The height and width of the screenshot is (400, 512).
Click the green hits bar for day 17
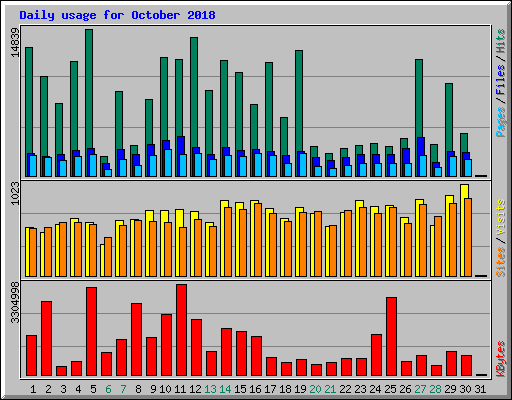point(269,107)
